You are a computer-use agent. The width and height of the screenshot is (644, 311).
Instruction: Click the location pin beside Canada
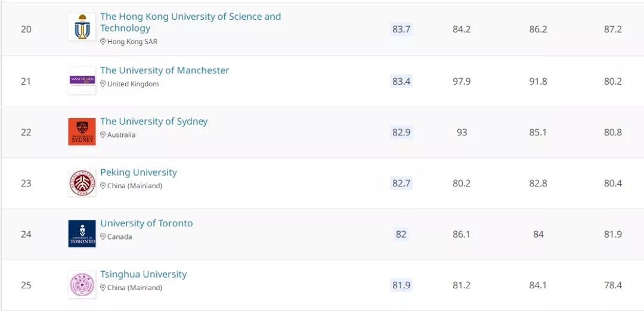click(103, 237)
